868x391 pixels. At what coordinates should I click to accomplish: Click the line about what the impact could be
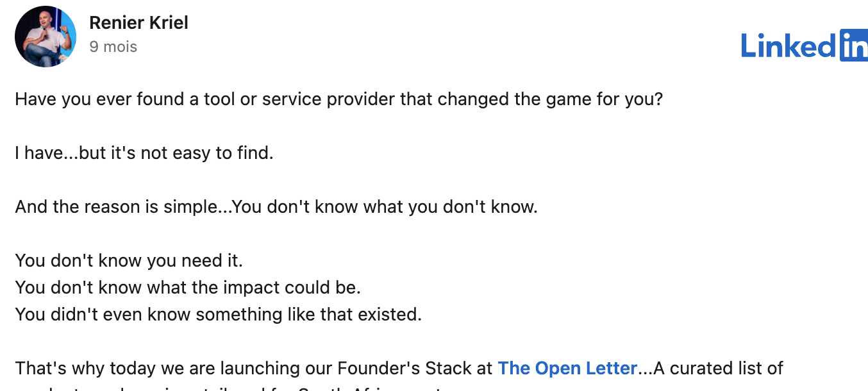click(x=188, y=288)
